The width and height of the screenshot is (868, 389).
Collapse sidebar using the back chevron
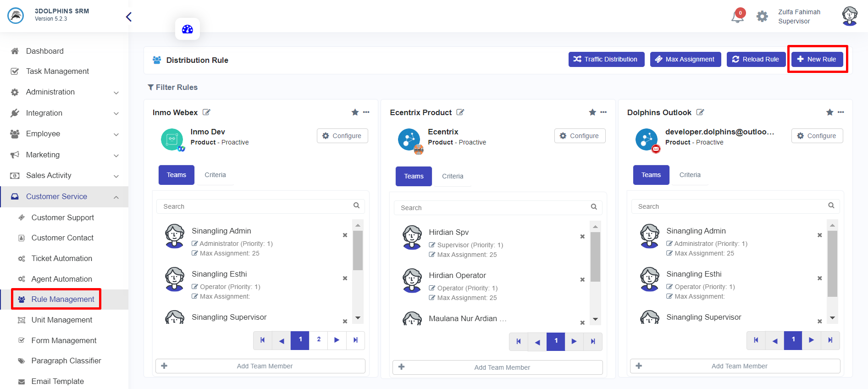[x=129, y=17]
